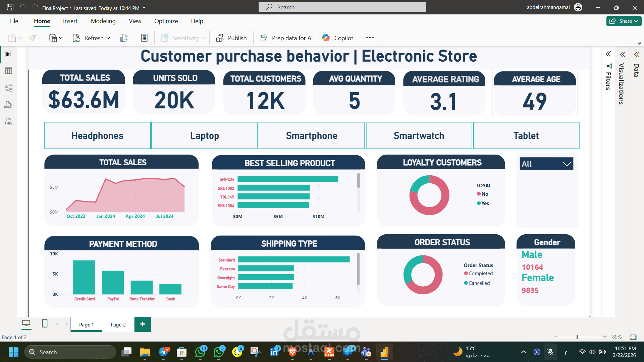644x362 pixels.
Task: Open the Modeling menu
Action: pyautogui.click(x=103, y=21)
